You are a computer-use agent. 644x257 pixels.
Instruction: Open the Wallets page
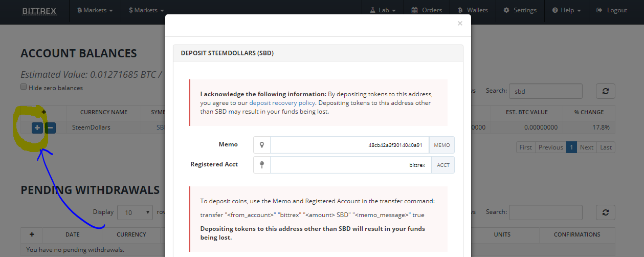click(473, 10)
